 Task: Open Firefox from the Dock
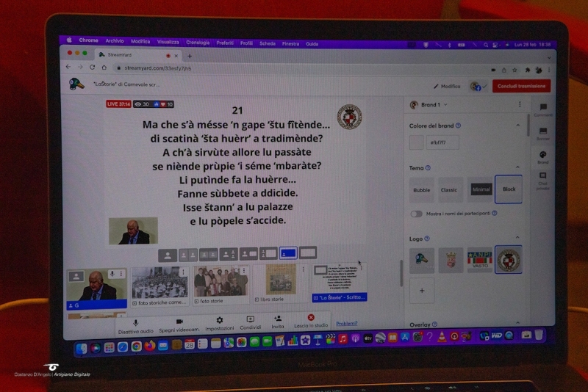150,346
